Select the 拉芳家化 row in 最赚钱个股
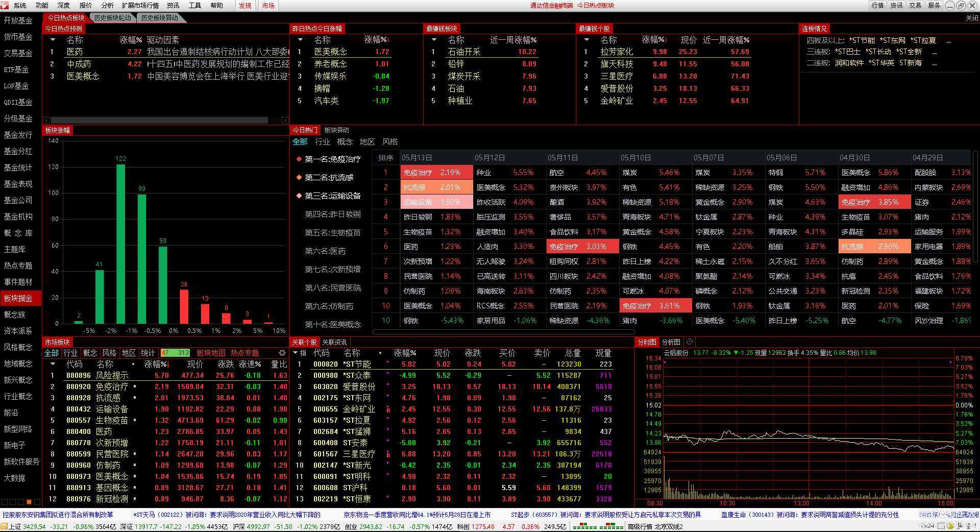This screenshot has width=980, height=532. [616, 52]
